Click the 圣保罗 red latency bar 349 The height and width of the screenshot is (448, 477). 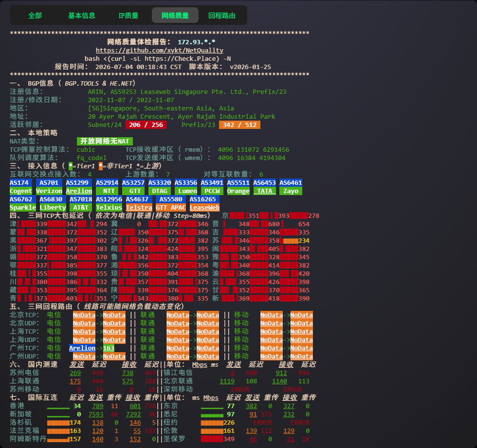(218, 439)
